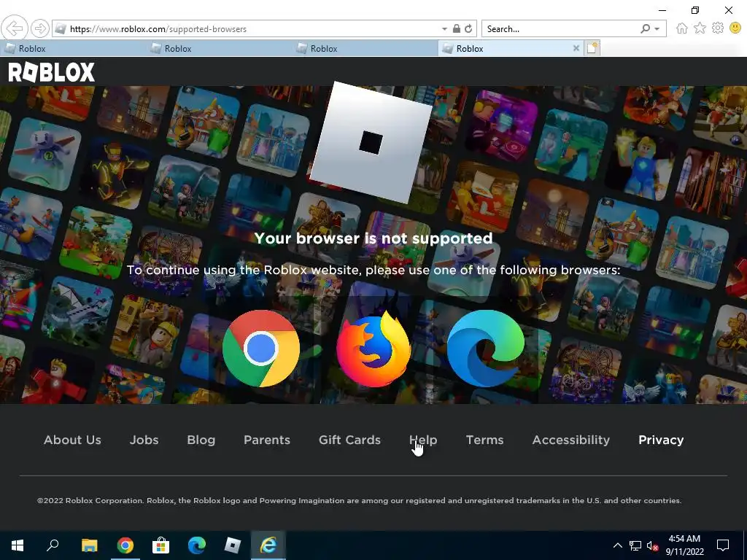Screen dimensions: 747x560
Task: Switch to the second Roblox tab
Action: (219, 49)
